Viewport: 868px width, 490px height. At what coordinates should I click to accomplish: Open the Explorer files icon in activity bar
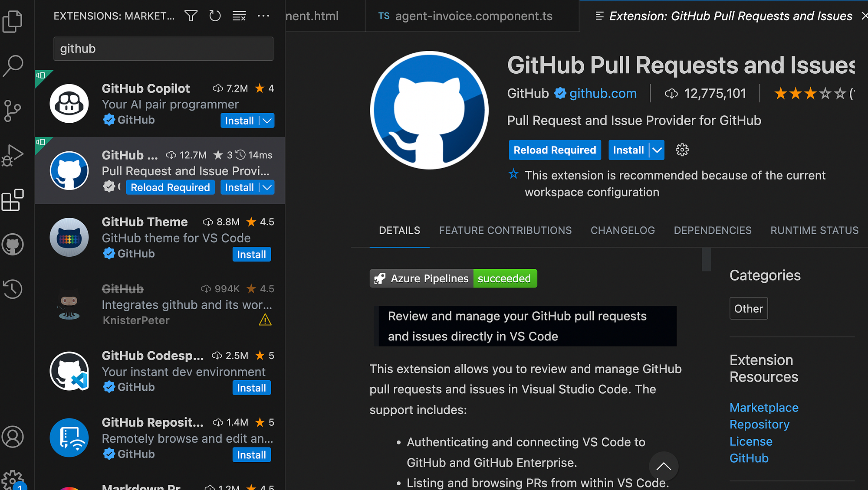(x=13, y=22)
